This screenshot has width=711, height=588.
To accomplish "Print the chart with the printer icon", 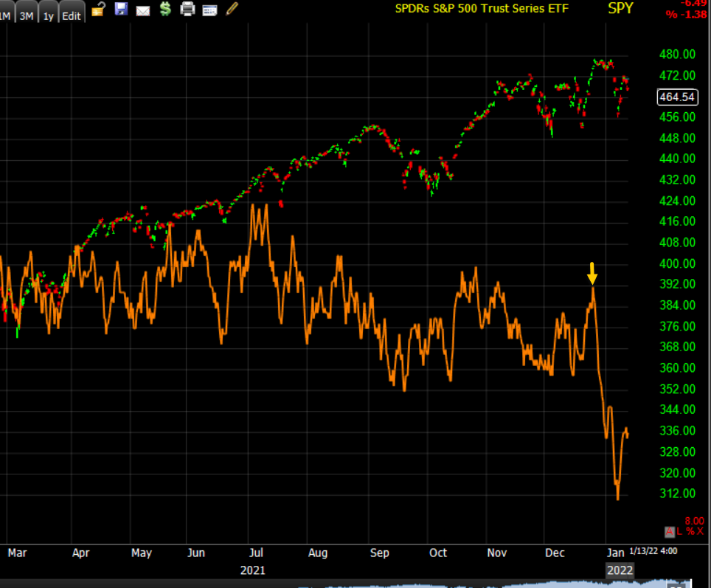I will 187,9.
